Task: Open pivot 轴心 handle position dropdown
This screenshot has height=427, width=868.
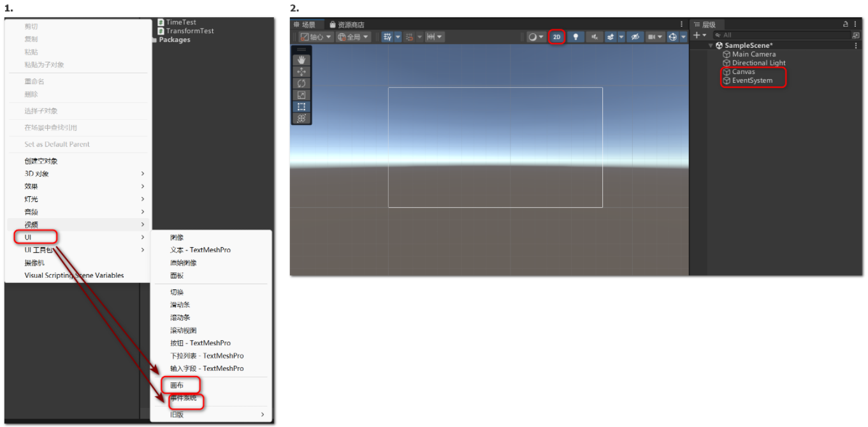Action: pyautogui.click(x=316, y=37)
